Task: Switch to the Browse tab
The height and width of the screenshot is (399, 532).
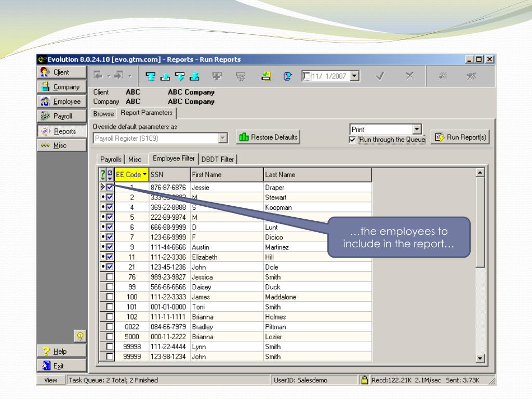Action: [103, 114]
